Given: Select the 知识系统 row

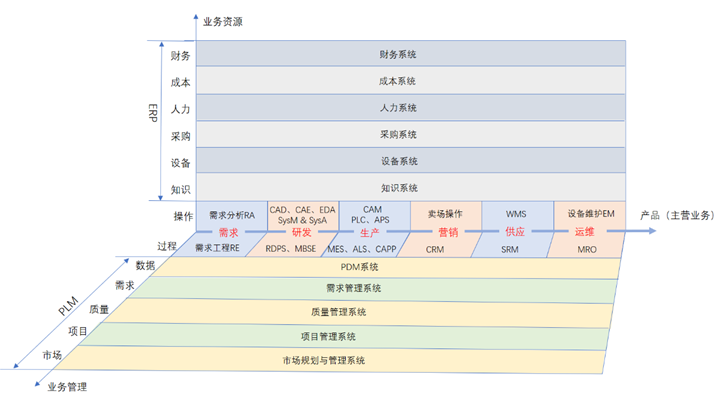Looking at the screenshot, I should (x=410, y=187).
